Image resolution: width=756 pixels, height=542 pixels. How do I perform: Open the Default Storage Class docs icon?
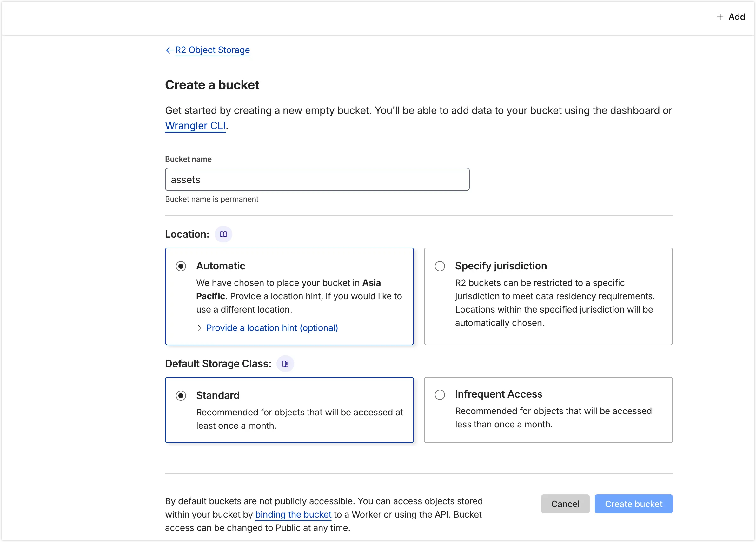[285, 364]
